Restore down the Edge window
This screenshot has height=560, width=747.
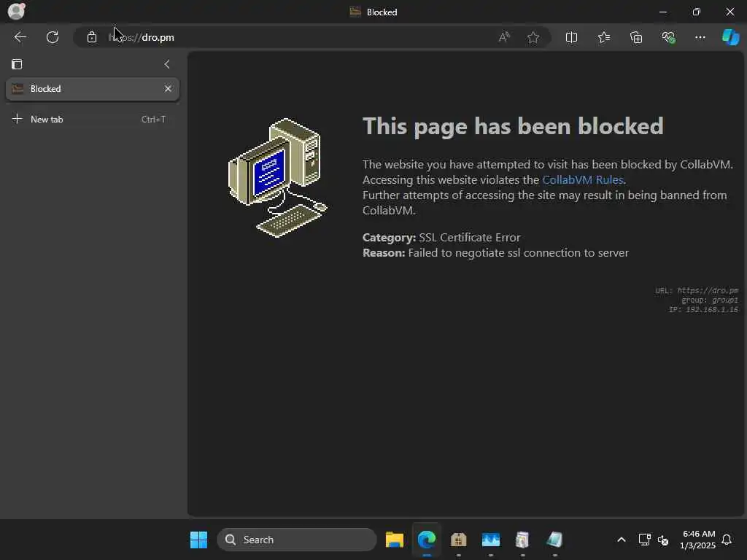tap(696, 12)
